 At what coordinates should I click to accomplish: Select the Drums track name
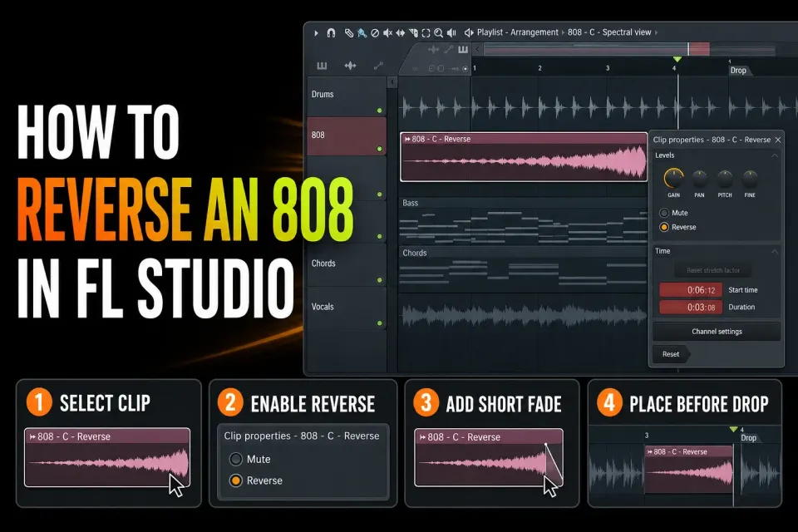[x=323, y=94]
